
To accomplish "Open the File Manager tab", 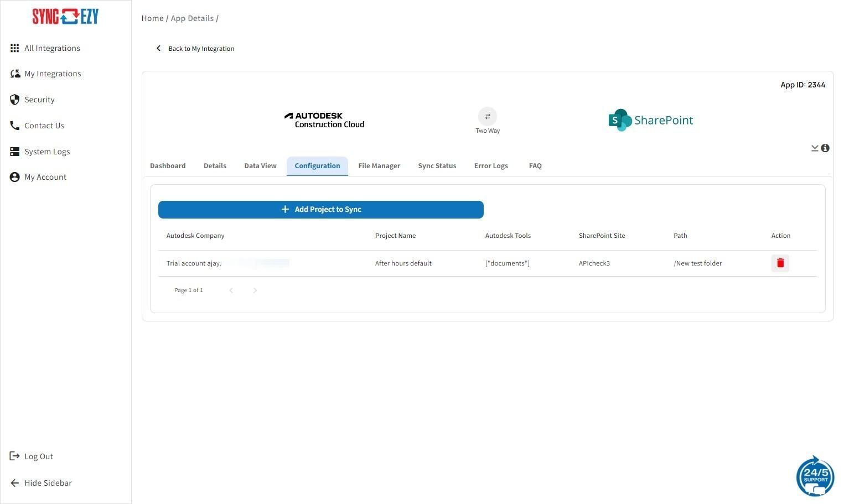I will click(x=379, y=166).
